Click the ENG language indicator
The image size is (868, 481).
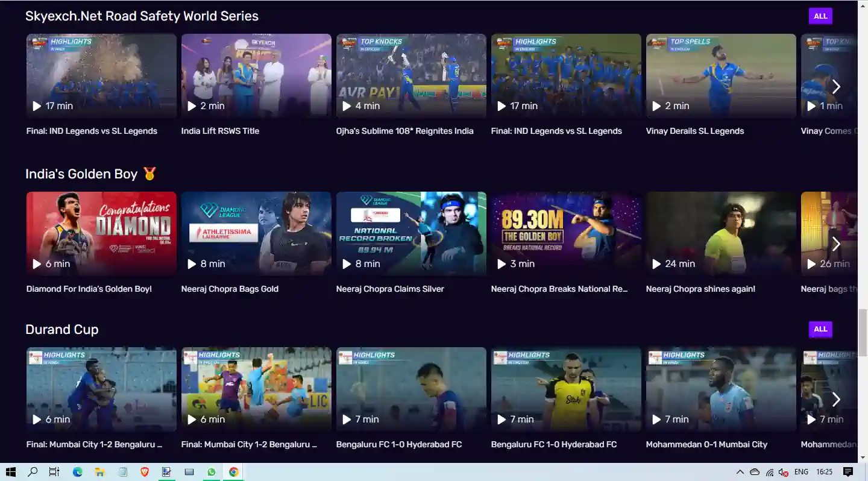tap(801, 472)
